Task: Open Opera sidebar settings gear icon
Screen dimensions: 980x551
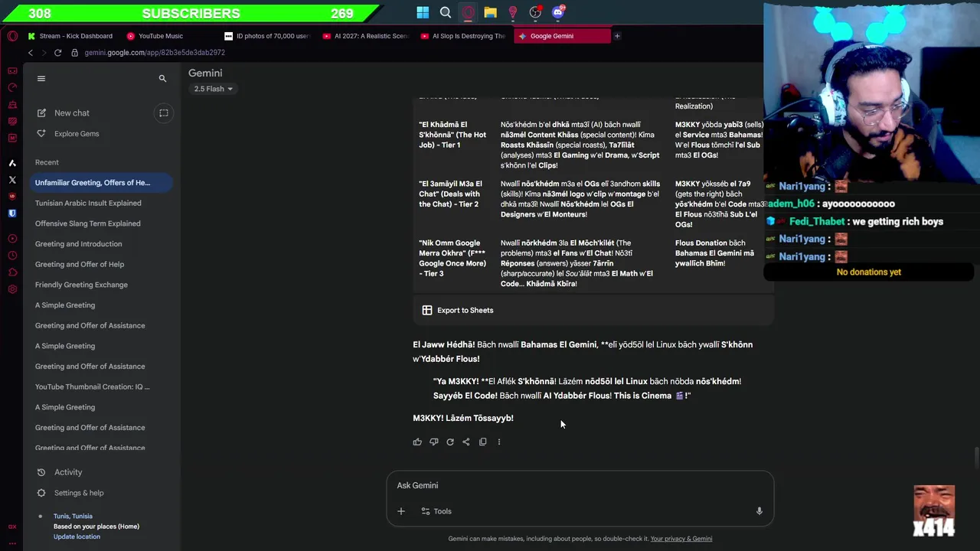Action: tap(12, 289)
